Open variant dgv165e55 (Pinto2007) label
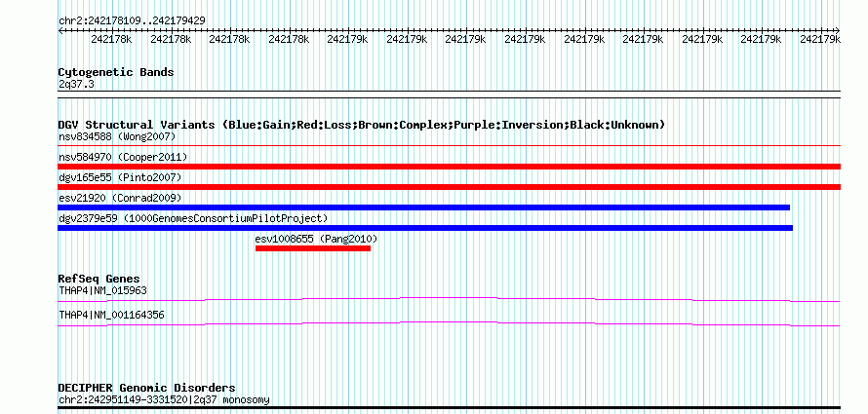868x414 pixels. tap(120, 177)
